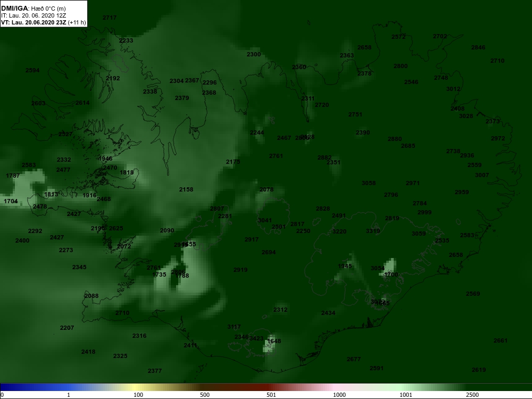
Task: Click the map value 2207
Action: click(x=67, y=328)
